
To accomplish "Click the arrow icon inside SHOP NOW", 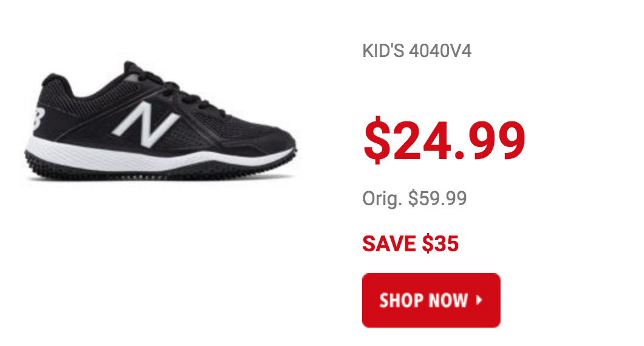I will [479, 300].
